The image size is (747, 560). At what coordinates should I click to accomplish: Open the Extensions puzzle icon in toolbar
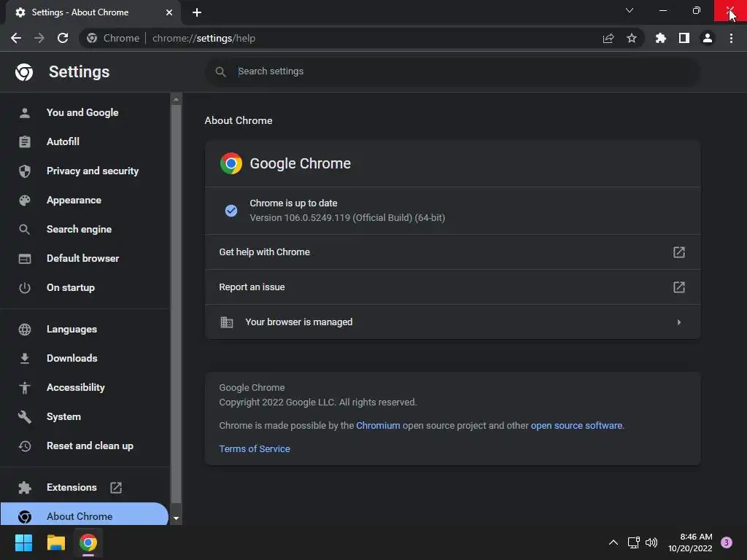pos(661,38)
